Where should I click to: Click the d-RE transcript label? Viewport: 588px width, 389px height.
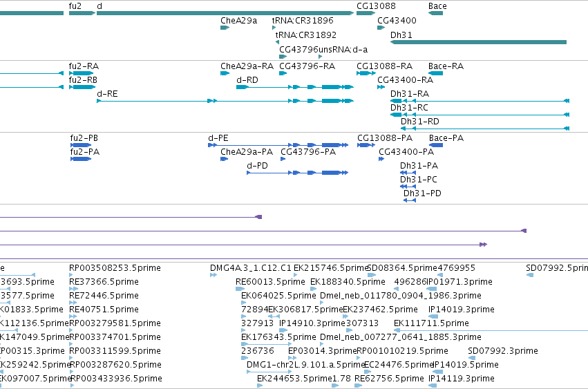(107, 94)
